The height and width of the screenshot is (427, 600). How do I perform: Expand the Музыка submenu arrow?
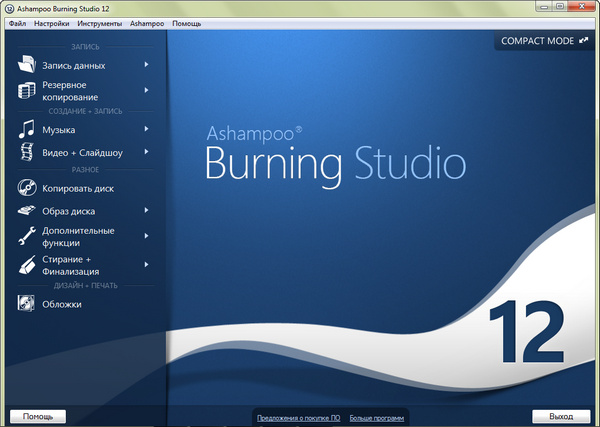(146, 129)
